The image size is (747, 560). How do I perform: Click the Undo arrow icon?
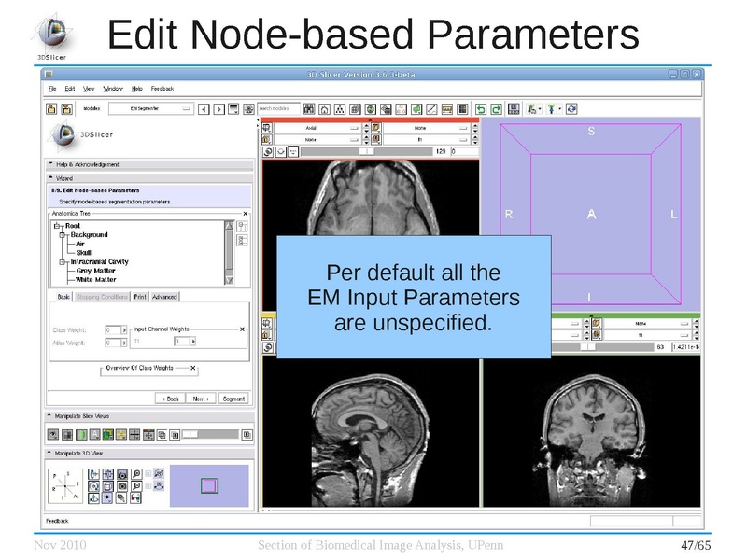[x=479, y=107]
